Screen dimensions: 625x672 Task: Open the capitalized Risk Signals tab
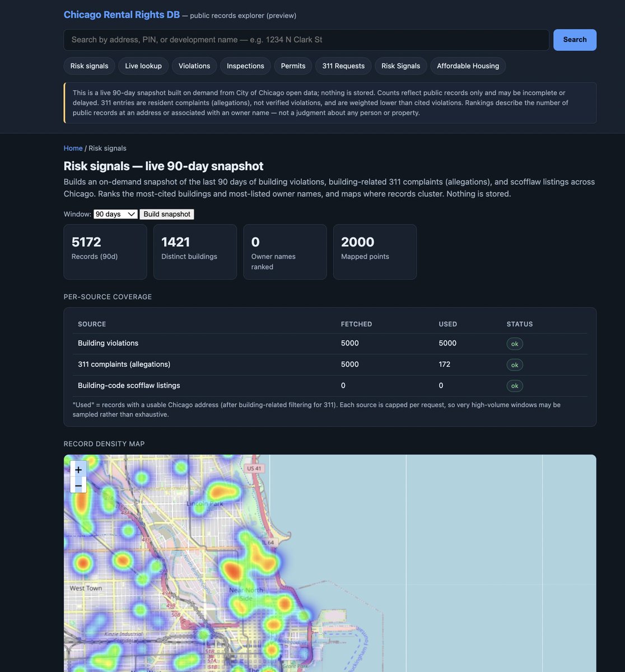coord(401,66)
